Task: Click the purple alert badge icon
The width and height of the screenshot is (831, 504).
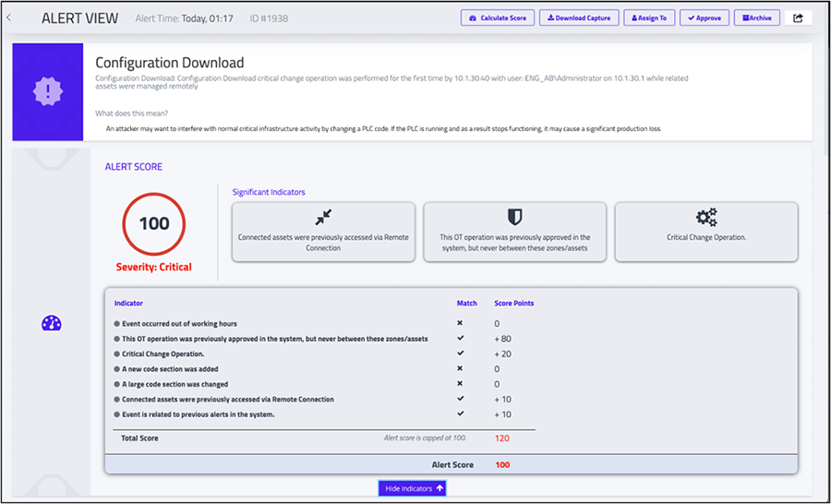Action: (48, 92)
